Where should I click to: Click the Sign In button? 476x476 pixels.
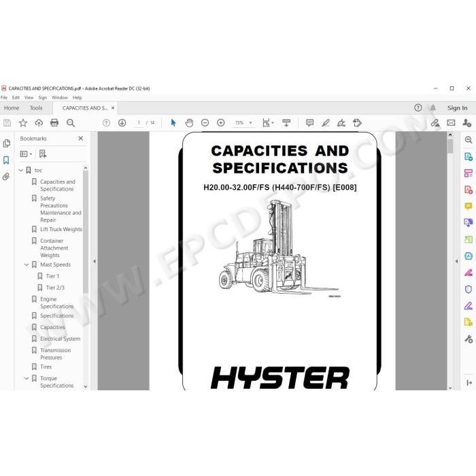pos(457,107)
